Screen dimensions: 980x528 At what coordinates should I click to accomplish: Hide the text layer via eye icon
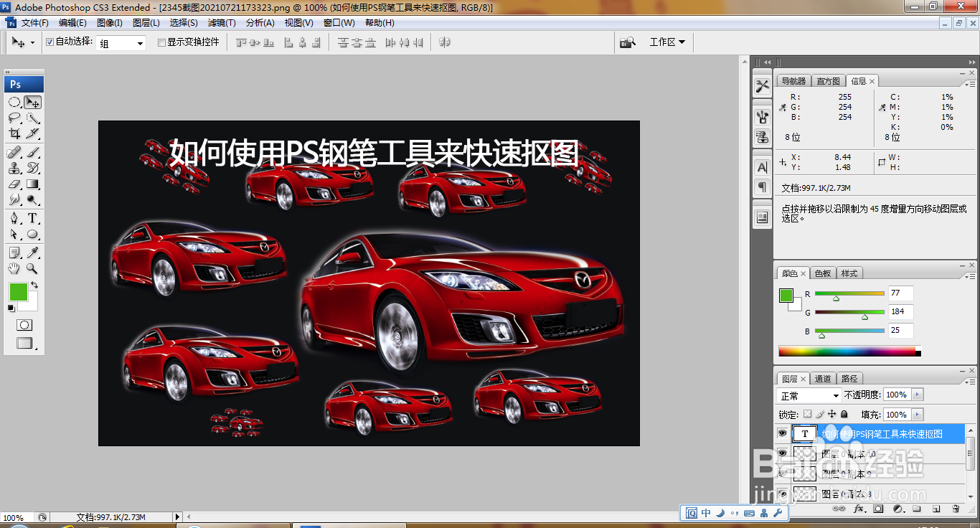[x=782, y=433]
